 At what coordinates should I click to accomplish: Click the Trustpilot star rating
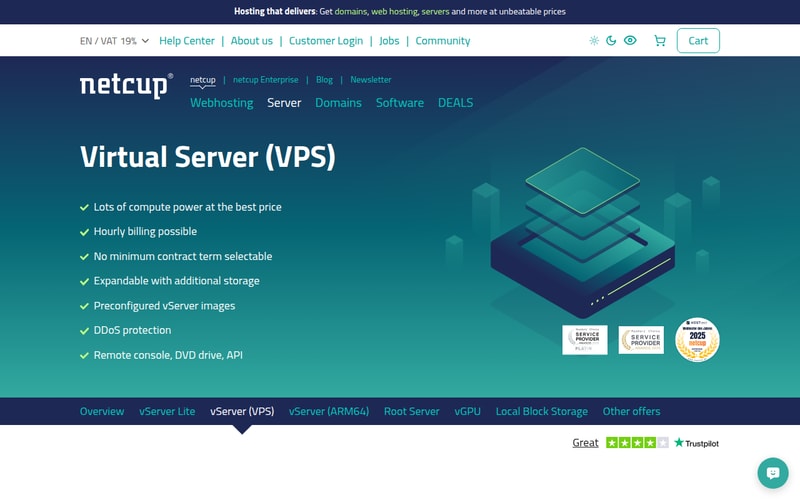pyautogui.click(x=637, y=443)
